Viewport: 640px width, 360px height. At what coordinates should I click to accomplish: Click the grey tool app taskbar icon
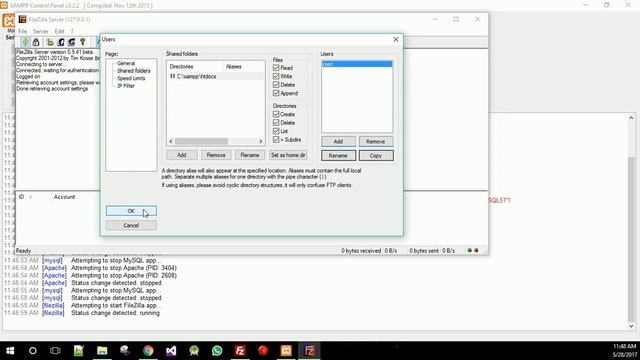pyautogui.click(x=125, y=351)
